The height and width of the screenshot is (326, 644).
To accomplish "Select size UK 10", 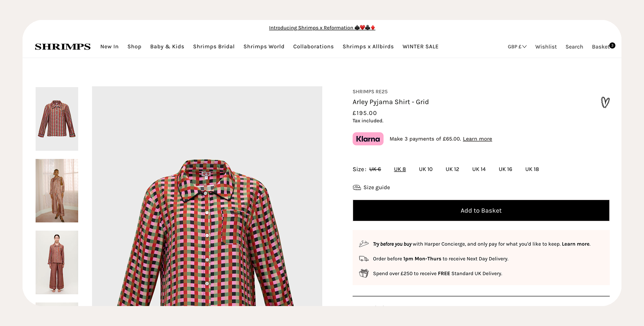I will click(x=426, y=169).
